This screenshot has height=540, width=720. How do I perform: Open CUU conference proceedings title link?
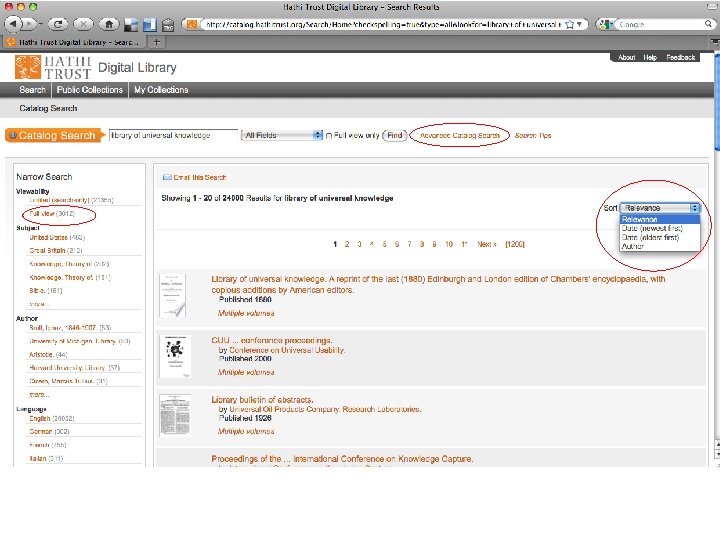click(271, 340)
